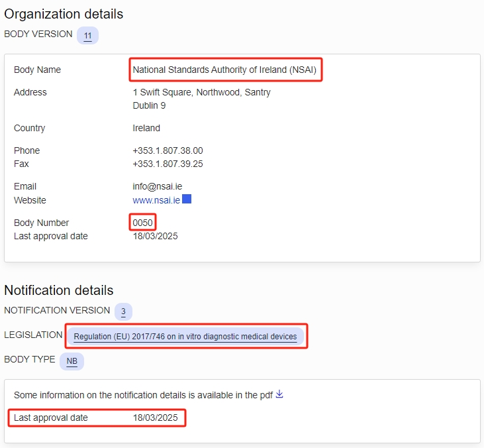Click the Body Number label
This screenshot has height=448, width=484.
click(x=41, y=223)
